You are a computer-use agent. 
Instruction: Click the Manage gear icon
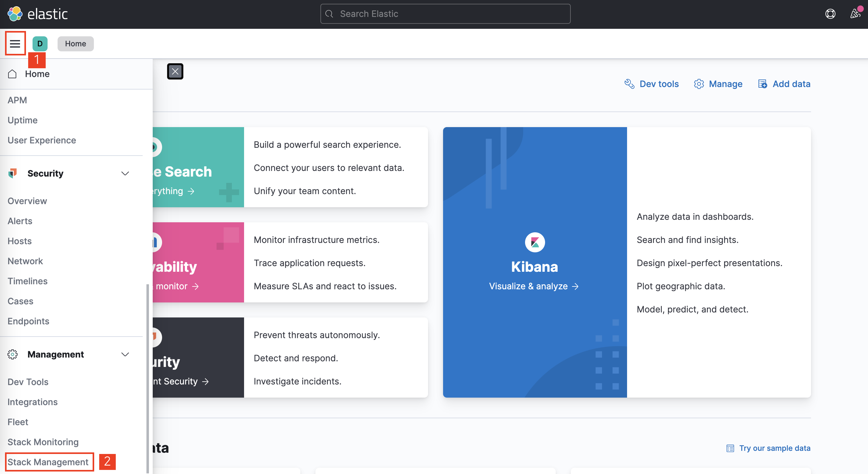point(698,84)
